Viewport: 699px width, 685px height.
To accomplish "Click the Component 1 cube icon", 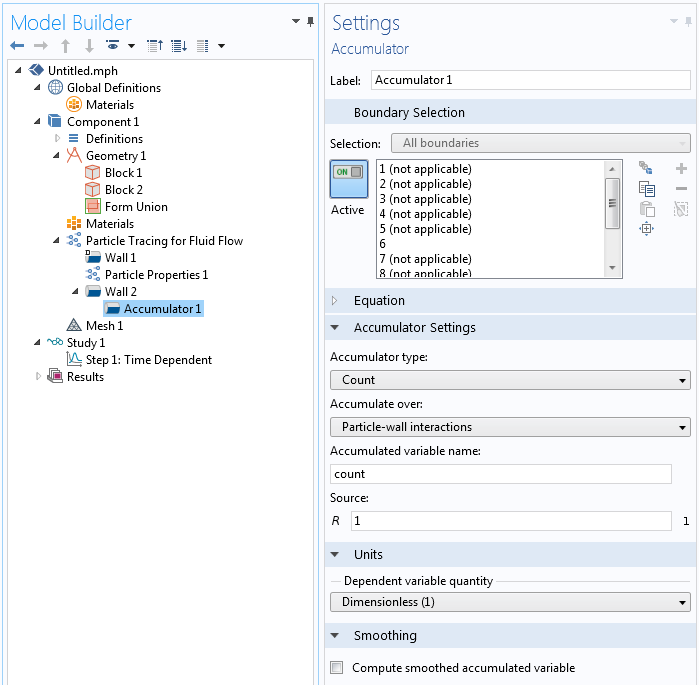I will 54,121.
